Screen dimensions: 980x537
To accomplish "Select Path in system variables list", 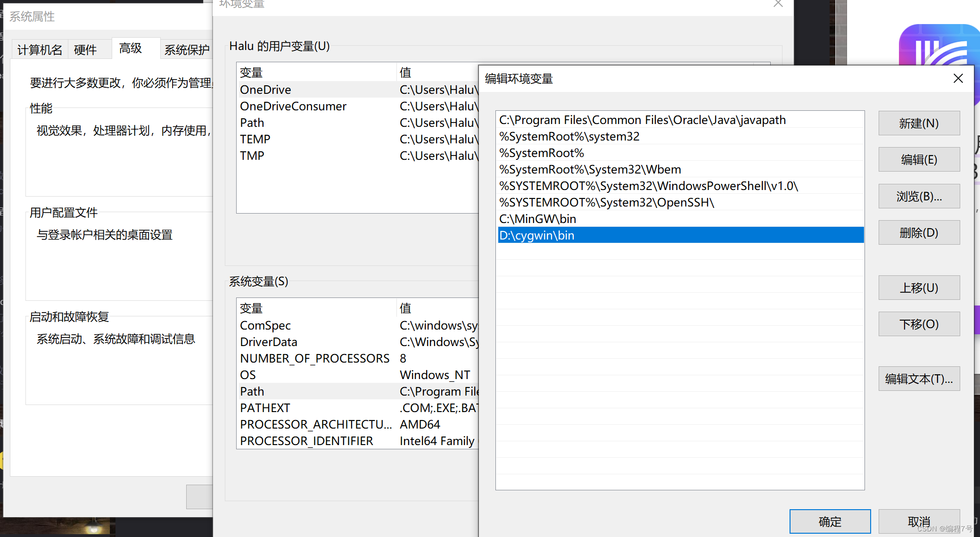I will tap(358, 391).
